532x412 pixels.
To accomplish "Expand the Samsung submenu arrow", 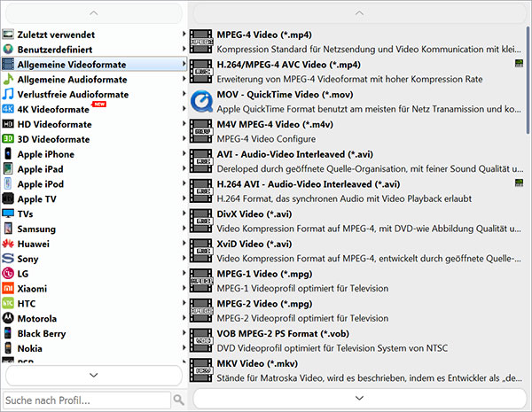I will tap(184, 228).
